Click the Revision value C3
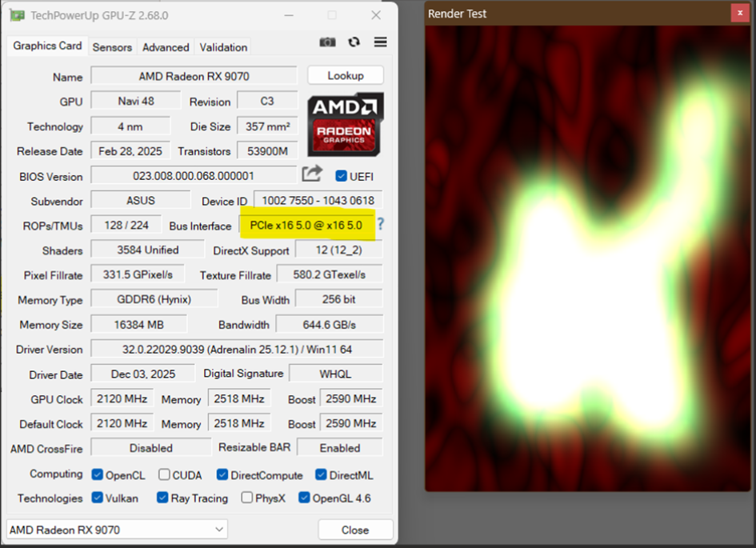This screenshot has width=756, height=548. pyautogui.click(x=267, y=101)
